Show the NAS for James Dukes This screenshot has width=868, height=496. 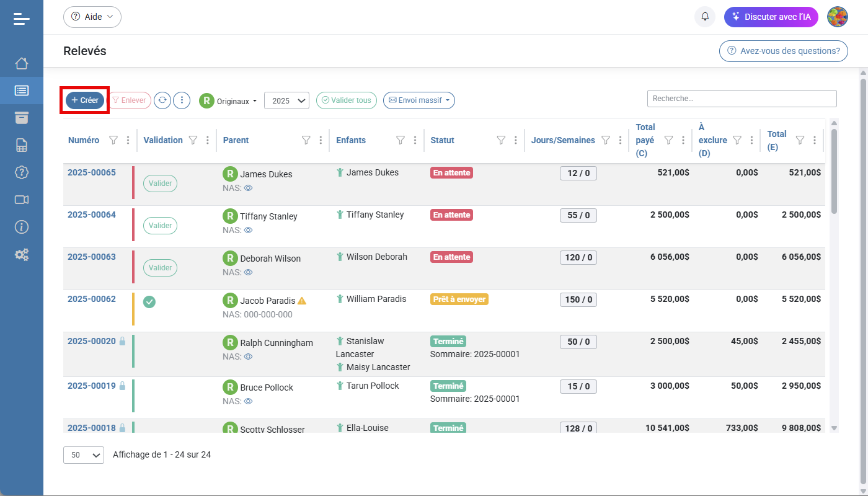pos(248,188)
